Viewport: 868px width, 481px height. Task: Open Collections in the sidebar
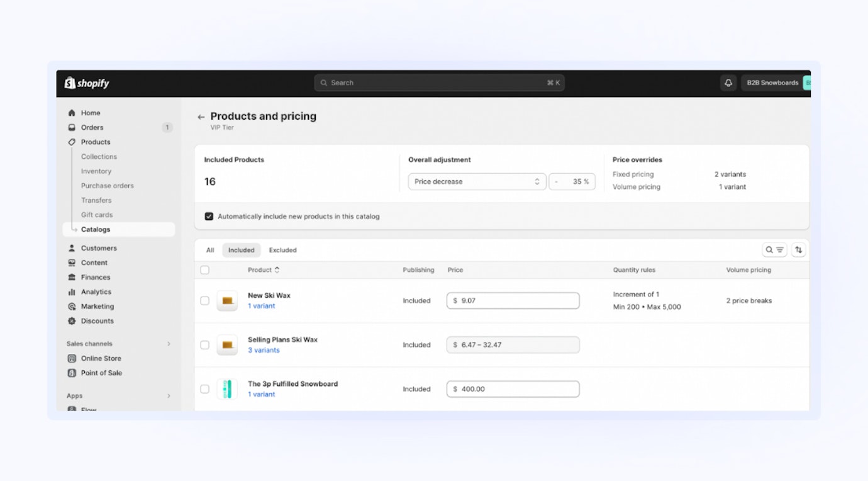pyautogui.click(x=99, y=156)
